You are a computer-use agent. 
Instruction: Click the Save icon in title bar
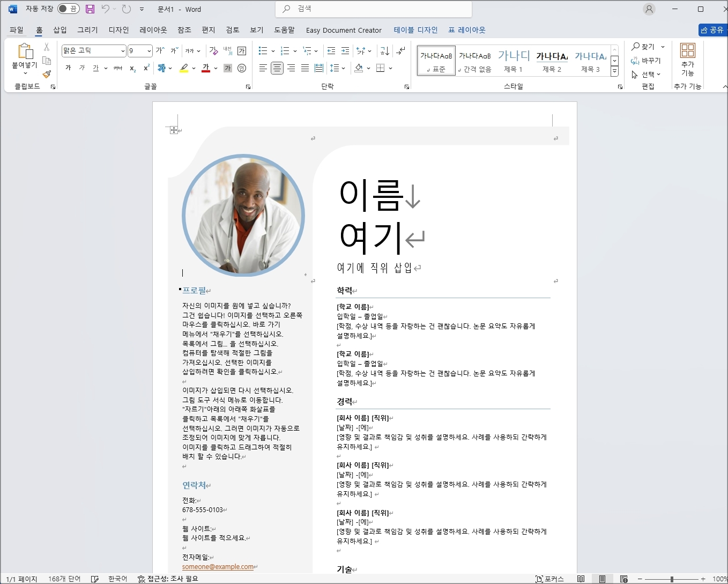coord(90,9)
